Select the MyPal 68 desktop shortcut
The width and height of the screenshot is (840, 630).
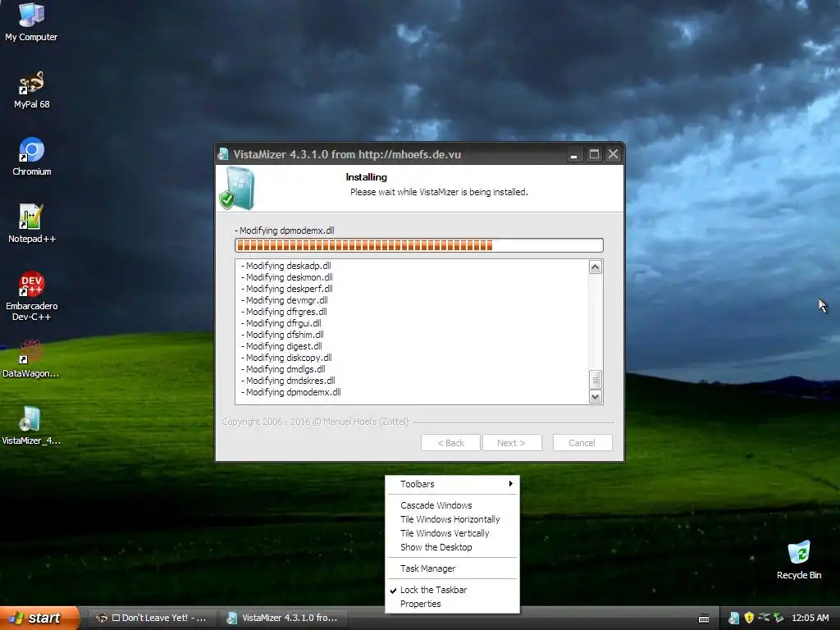[31, 89]
